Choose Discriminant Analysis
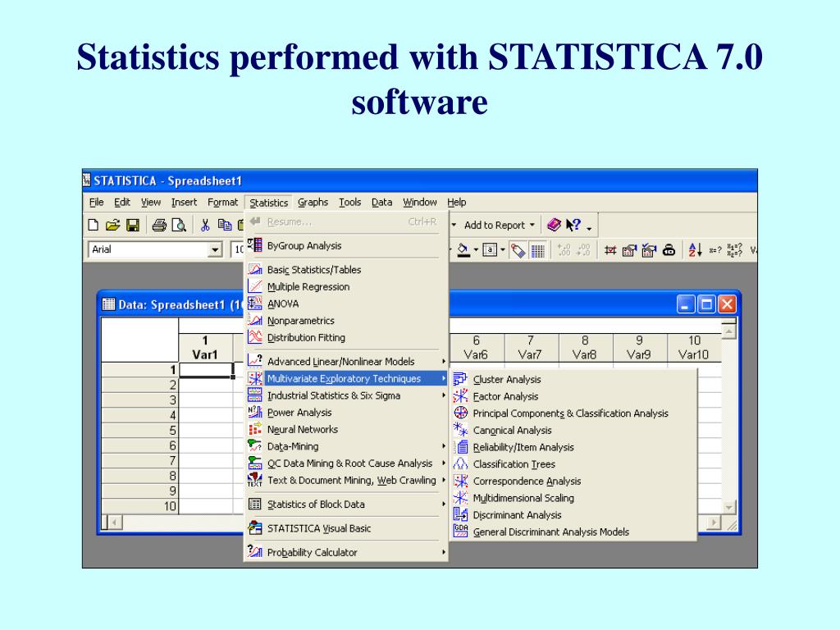The width and height of the screenshot is (840, 630). point(573,515)
